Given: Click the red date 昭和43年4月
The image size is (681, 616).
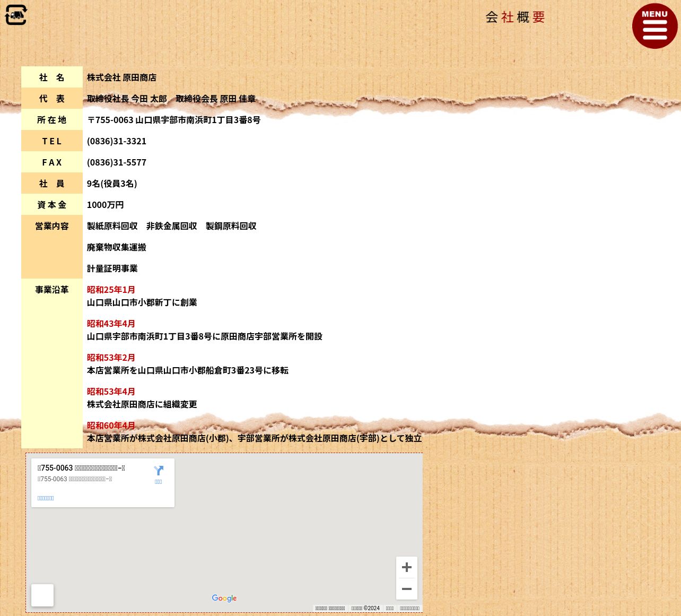Looking at the screenshot, I should click(x=111, y=324).
